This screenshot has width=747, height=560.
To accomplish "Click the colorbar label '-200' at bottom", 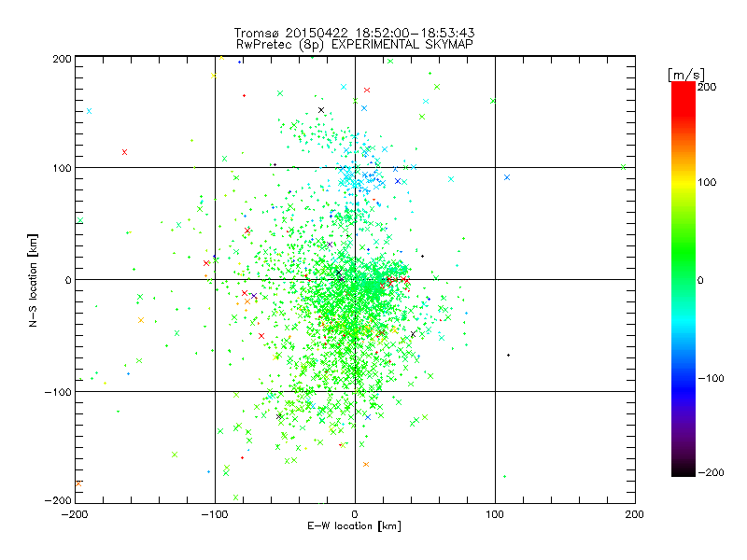I will (711, 473).
